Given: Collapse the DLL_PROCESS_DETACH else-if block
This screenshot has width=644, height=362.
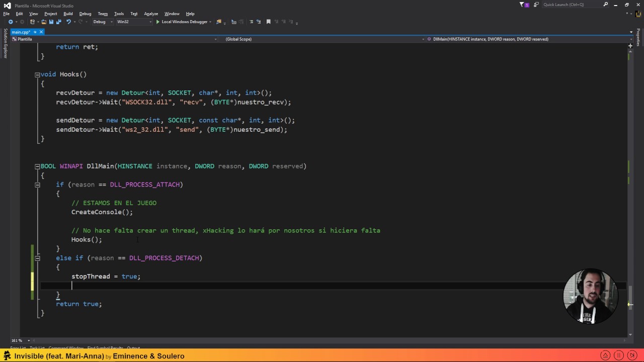Looking at the screenshot, I should [37, 258].
